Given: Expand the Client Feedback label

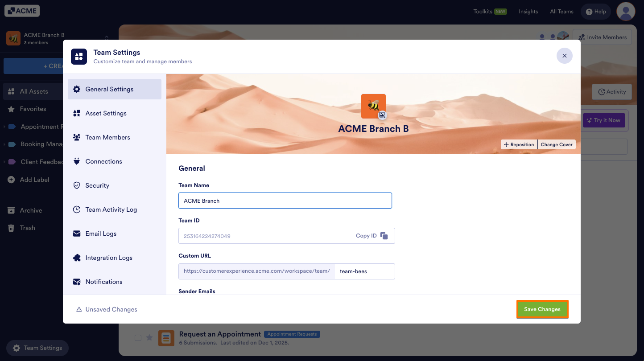Looking at the screenshot, I should (4, 162).
